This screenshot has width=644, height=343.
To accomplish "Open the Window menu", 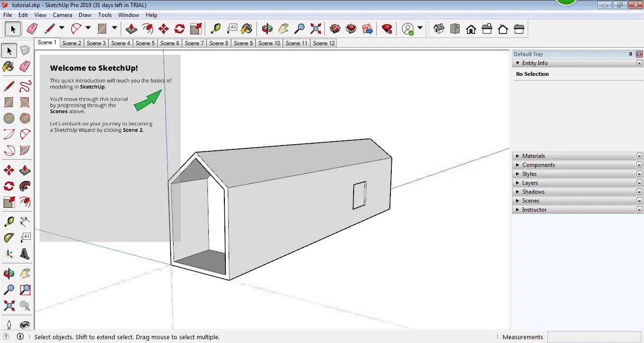I will [x=129, y=15].
